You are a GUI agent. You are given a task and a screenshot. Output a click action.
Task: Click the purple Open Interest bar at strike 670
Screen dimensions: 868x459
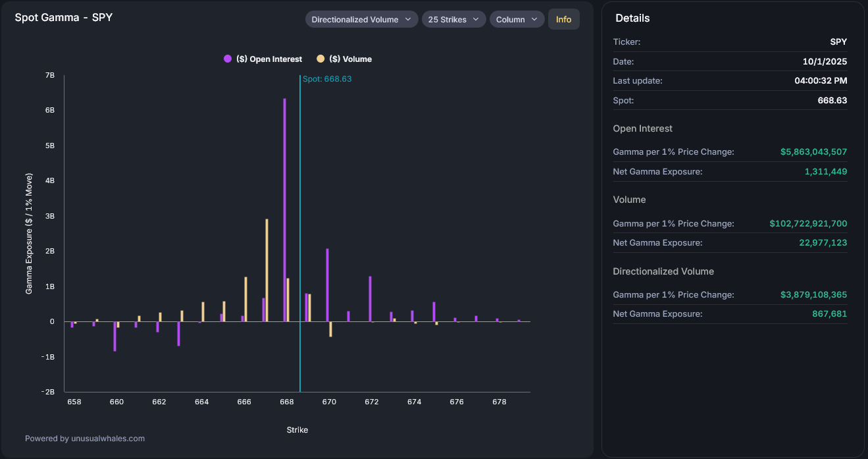coord(327,284)
